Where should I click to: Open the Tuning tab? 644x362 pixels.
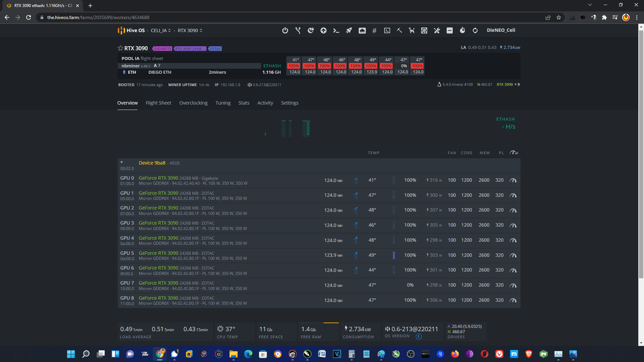click(x=223, y=103)
